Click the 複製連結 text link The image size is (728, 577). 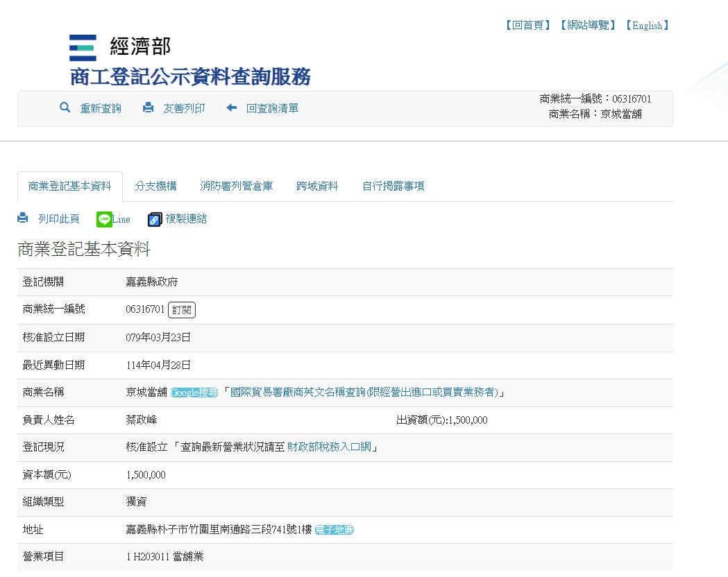point(186,219)
